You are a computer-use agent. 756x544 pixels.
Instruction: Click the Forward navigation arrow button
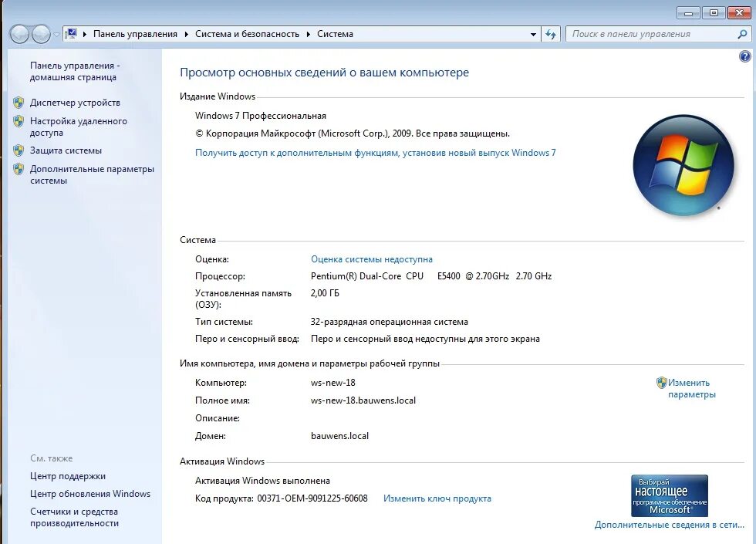(x=41, y=34)
